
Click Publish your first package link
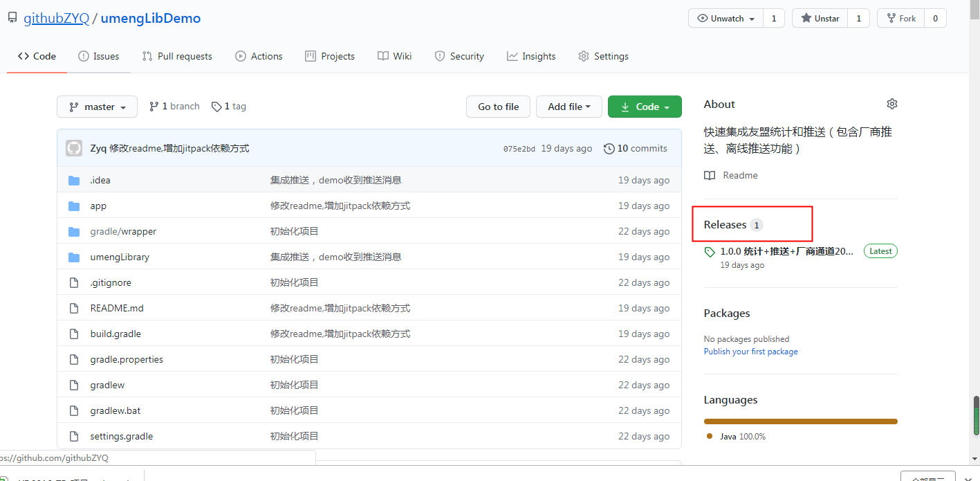(751, 352)
